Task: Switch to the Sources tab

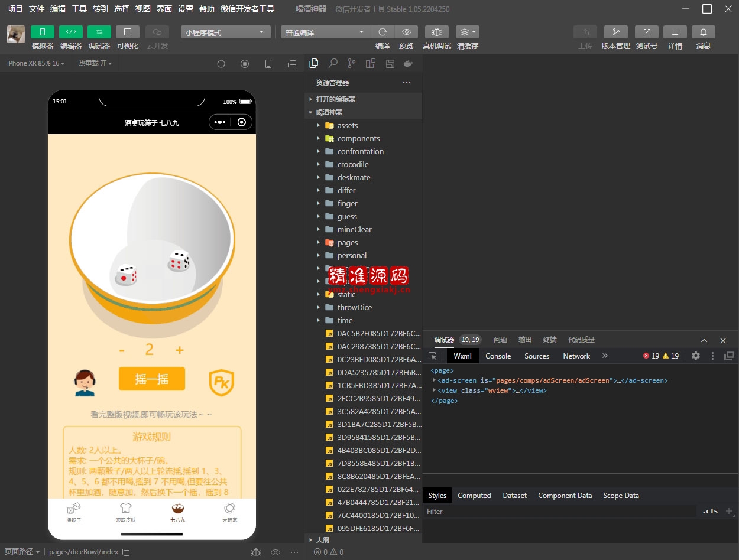Action: 537,356
